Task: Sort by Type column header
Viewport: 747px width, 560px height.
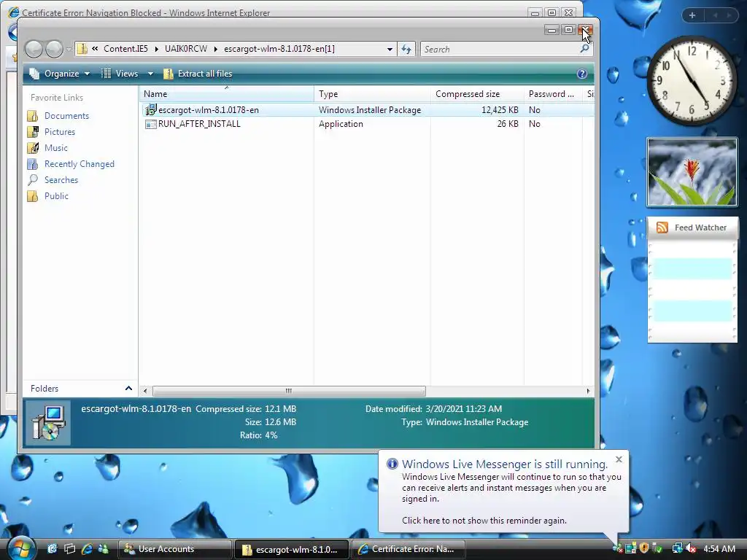Action: 373,94
